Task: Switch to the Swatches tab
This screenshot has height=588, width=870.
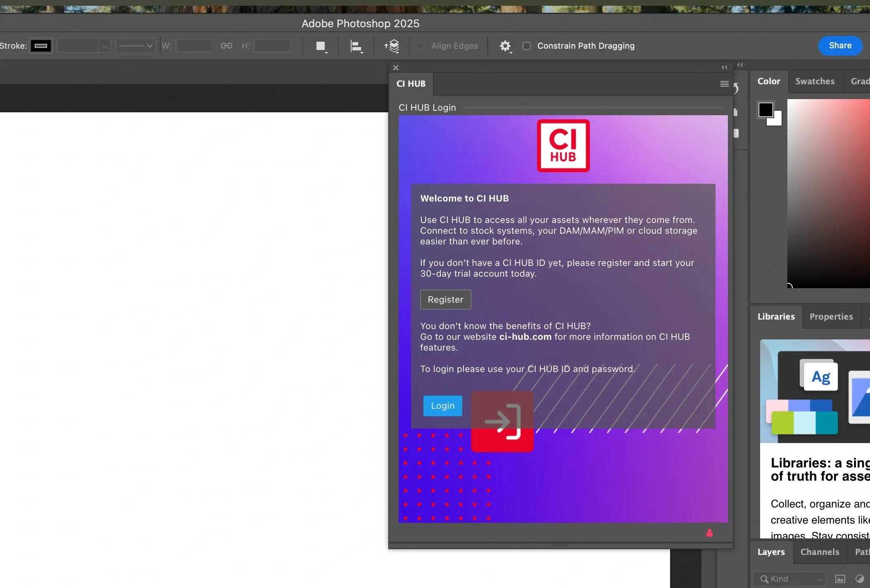Action: (815, 81)
